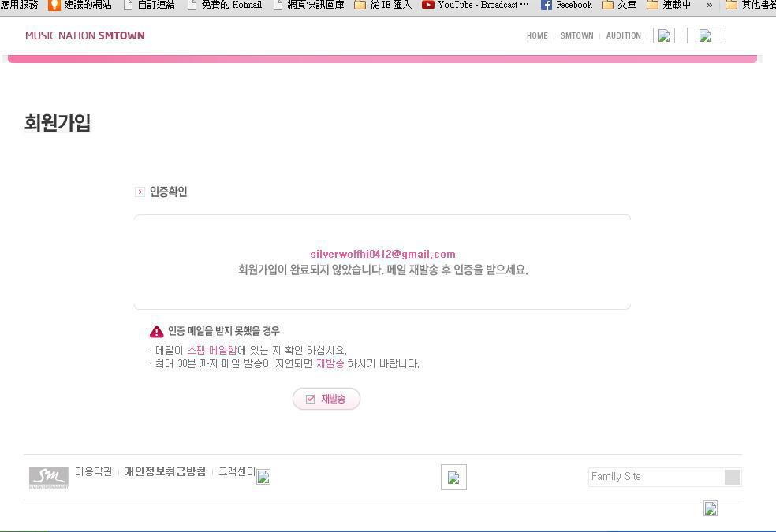Click the 회원가입 page heading
776x532 pixels.
pyautogui.click(x=58, y=123)
